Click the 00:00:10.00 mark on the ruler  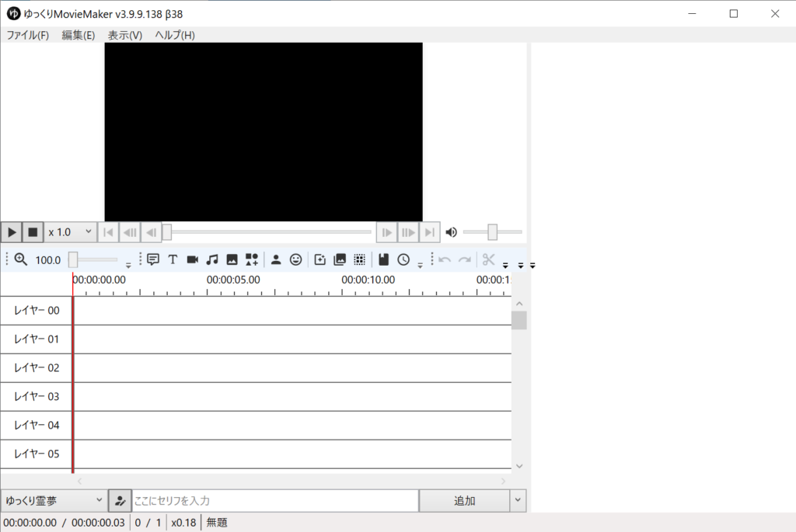pos(368,280)
